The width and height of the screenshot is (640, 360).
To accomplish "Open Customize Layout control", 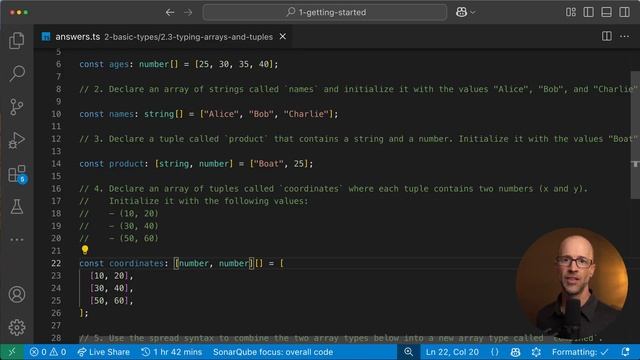I will pyautogui.click(x=571, y=12).
